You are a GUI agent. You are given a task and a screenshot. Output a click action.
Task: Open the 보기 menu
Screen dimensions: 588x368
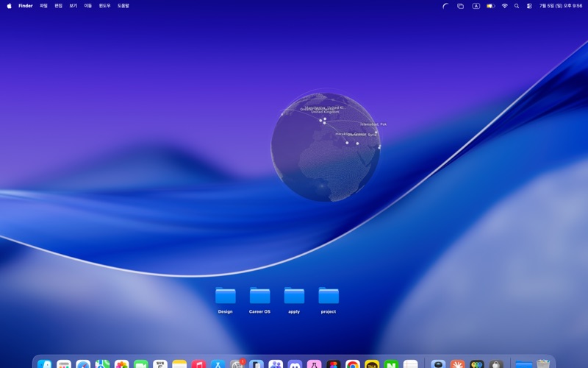click(73, 6)
